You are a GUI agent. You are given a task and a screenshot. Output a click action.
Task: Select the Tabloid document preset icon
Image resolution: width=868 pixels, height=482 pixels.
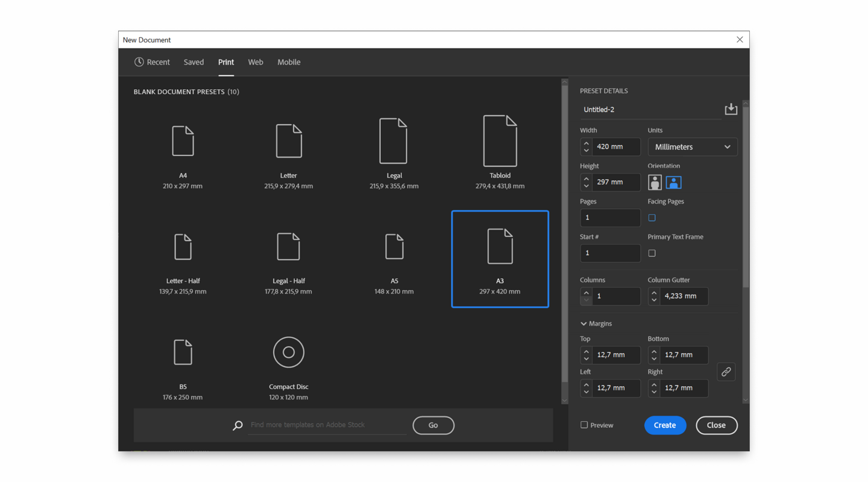coord(500,141)
